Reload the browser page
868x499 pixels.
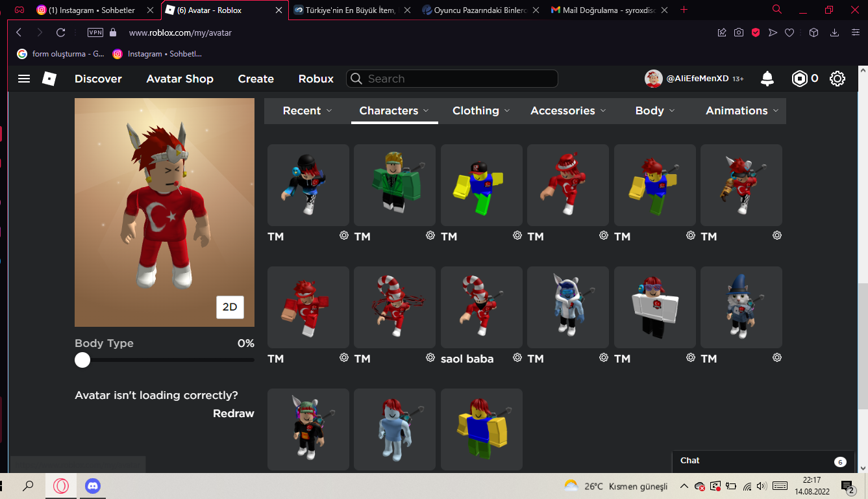pyautogui.click(x=61, y=32)
